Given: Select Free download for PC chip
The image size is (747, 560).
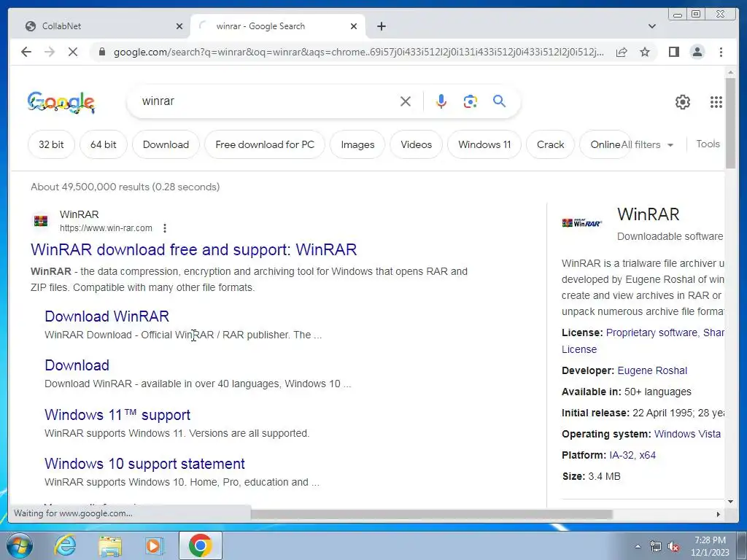Looking at the screenshot, I should [x=265, y=144].
